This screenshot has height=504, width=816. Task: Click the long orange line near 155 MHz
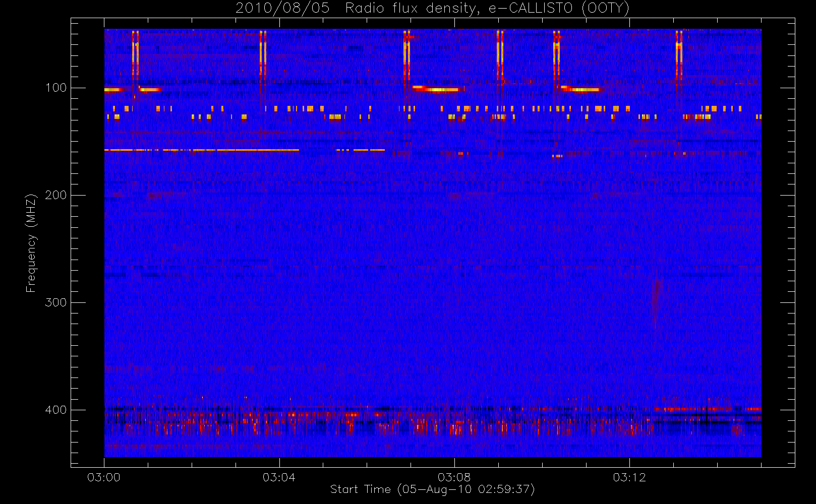pos(202,150)
